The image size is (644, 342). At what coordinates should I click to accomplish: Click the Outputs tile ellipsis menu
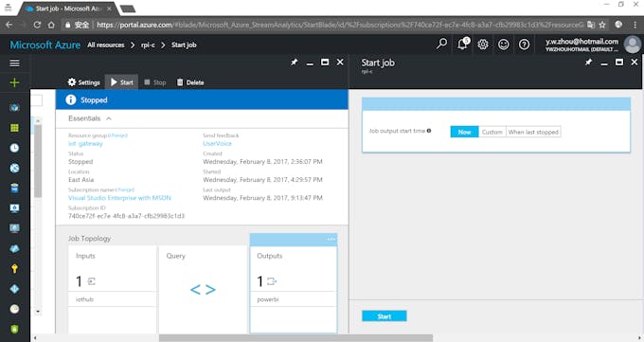point(331,240)
